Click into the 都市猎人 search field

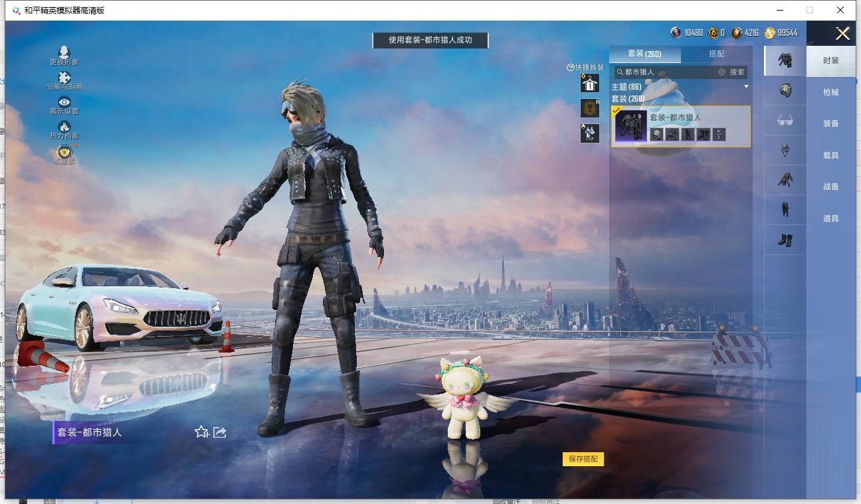coord(670,72)
